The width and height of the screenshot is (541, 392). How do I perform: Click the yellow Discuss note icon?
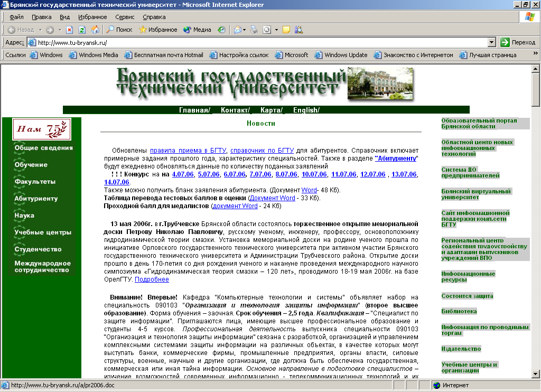pyautogui.click(x=286, y=30)
